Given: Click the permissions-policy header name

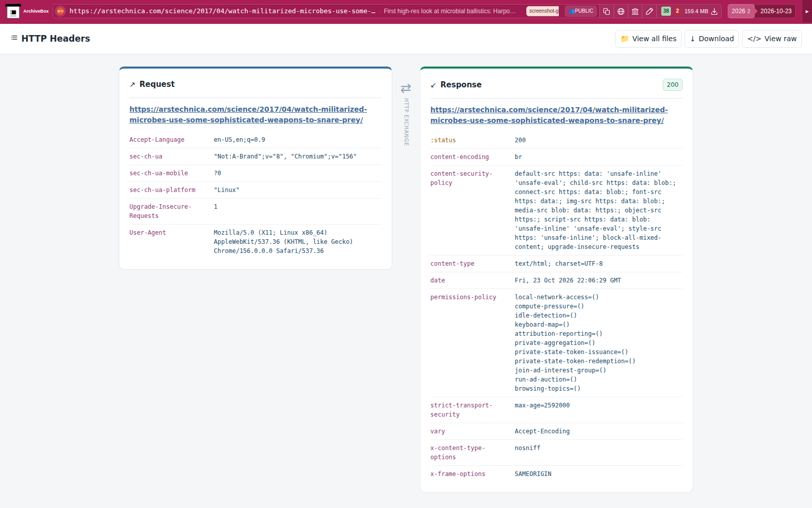Looking at the screenshot, I should pyautogui.click(x=463, y=297).
